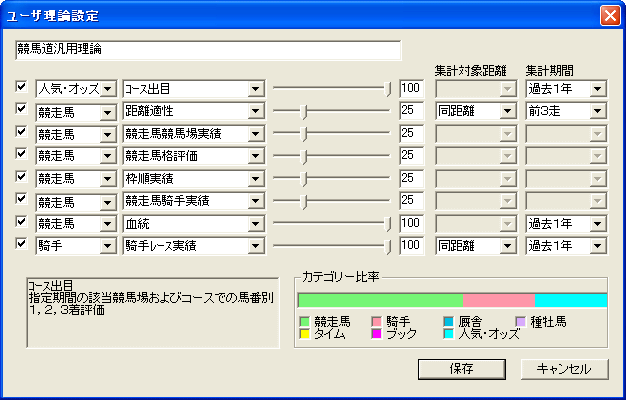Image resolution: width=626 pixels, height=400 pixels.
Task: Click the green segment of category ratio bar
Action: (x=381, y=300)
